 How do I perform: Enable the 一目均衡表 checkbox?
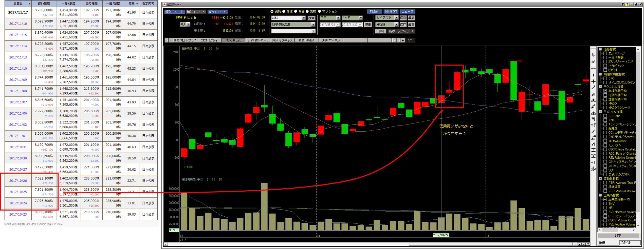click(x=605, y=57)
